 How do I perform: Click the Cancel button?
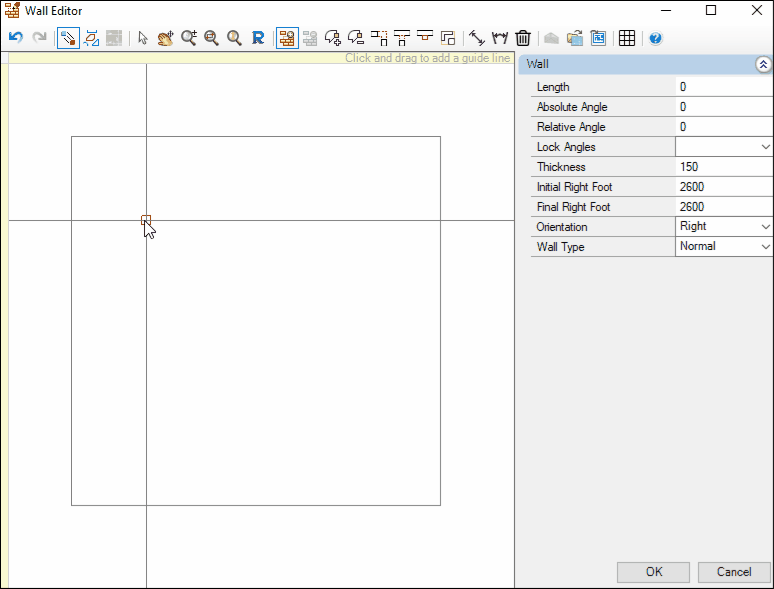tap(734, 572)
